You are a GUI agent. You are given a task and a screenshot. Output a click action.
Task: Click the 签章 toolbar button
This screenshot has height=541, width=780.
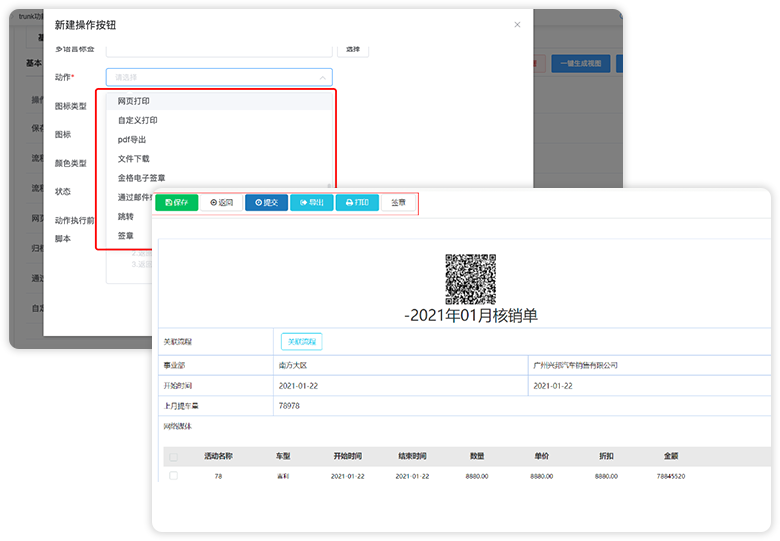398,202
